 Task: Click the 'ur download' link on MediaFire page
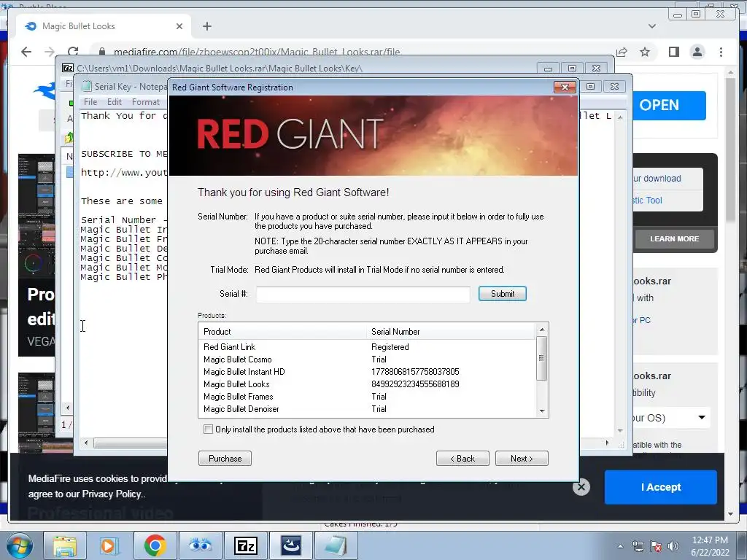657,178
